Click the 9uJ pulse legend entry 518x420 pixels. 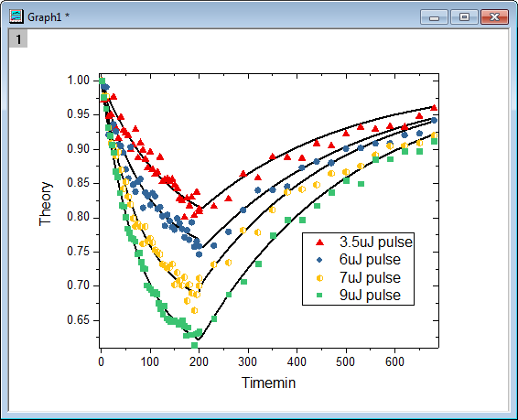point(370,295)
